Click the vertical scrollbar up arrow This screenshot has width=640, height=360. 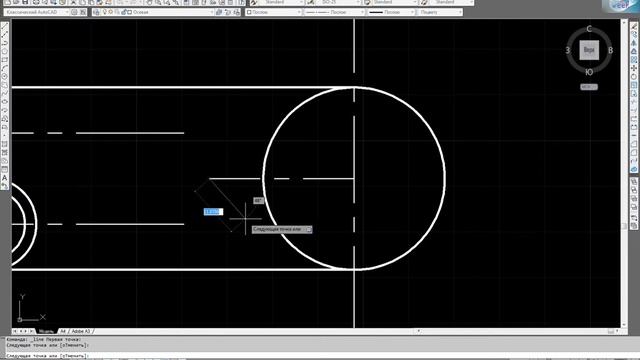pyautogui.click(x=624, y=22)
